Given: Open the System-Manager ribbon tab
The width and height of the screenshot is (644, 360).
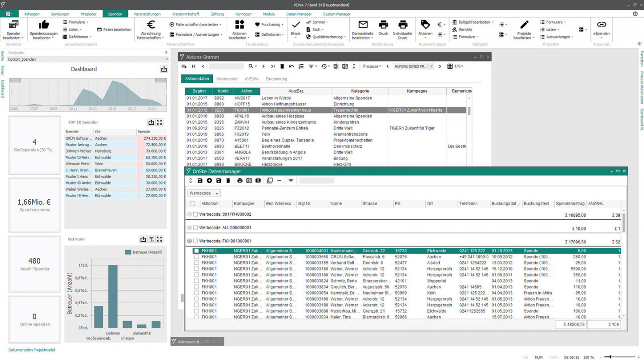Looking at the screenshot, I should 337,14.
